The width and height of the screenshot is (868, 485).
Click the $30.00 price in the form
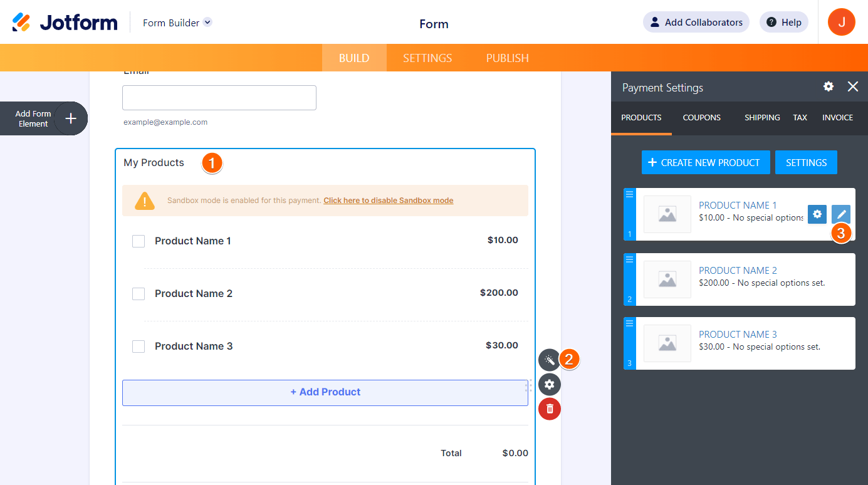[x=502, y=345]
